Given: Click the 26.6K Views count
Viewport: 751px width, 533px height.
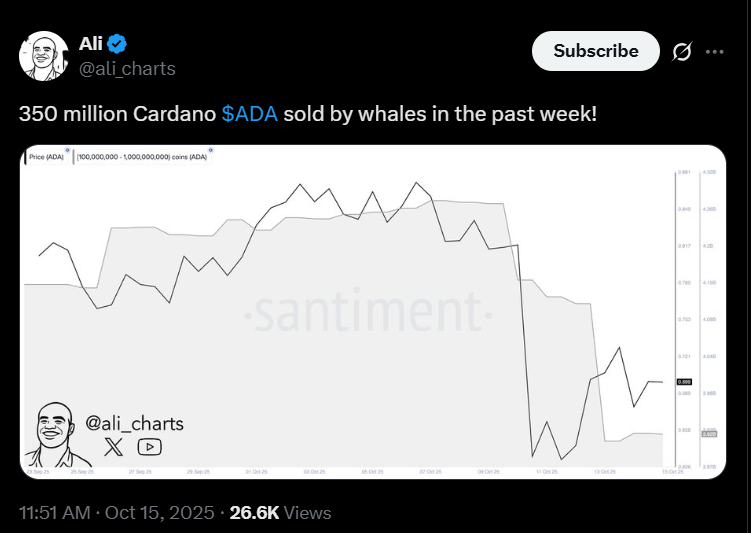Looking at the screenshot, I should [x=280, y=512].
